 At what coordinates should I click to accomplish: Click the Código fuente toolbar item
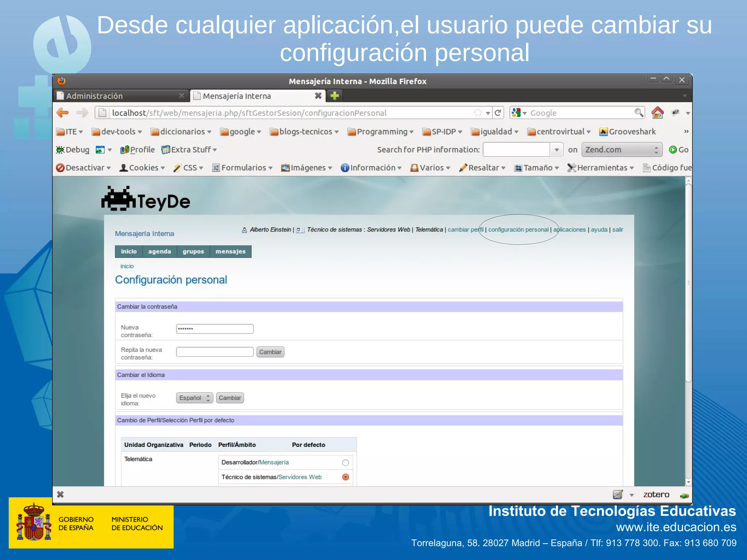pyautogui.click(x=667, y=168)
